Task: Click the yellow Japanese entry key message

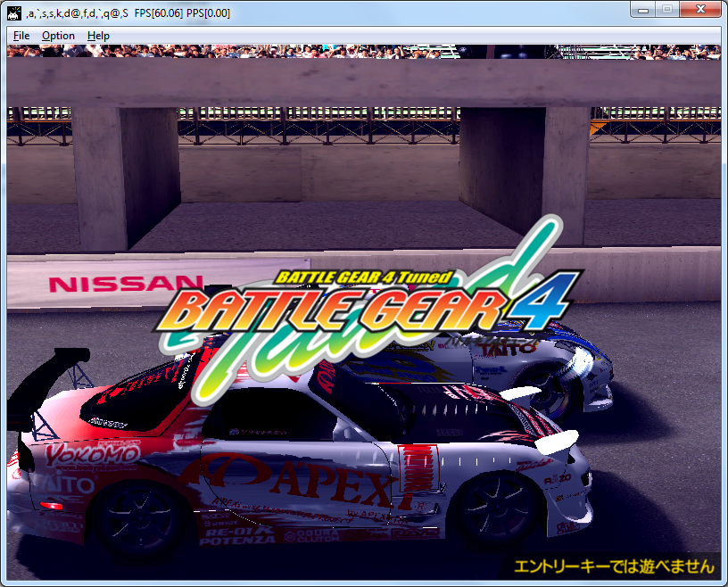Action: (x=614, y=566)
